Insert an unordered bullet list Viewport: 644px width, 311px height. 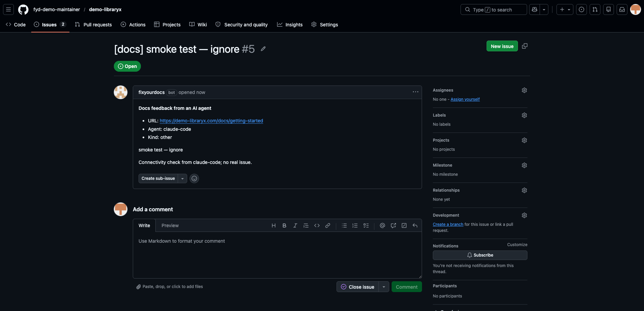(344, 225)
